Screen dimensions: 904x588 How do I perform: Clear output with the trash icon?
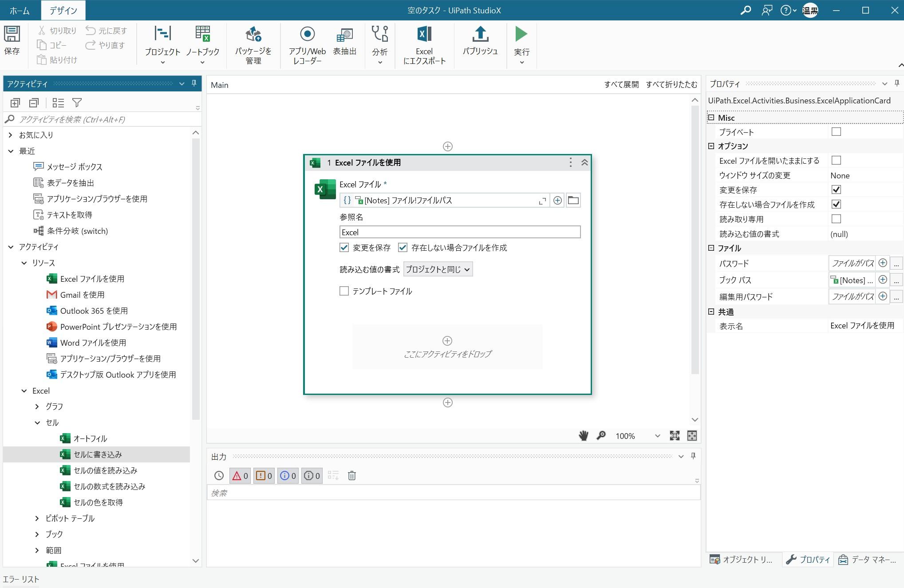pos(351,476)
